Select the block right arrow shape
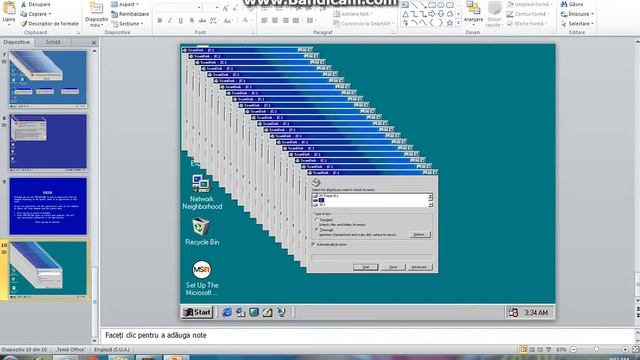Screen dimensions: 640x360 [x=432, y=14]
